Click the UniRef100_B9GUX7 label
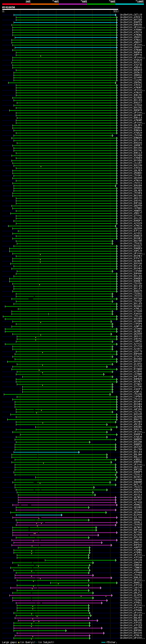The image size is (146, 644). (131, 103)
